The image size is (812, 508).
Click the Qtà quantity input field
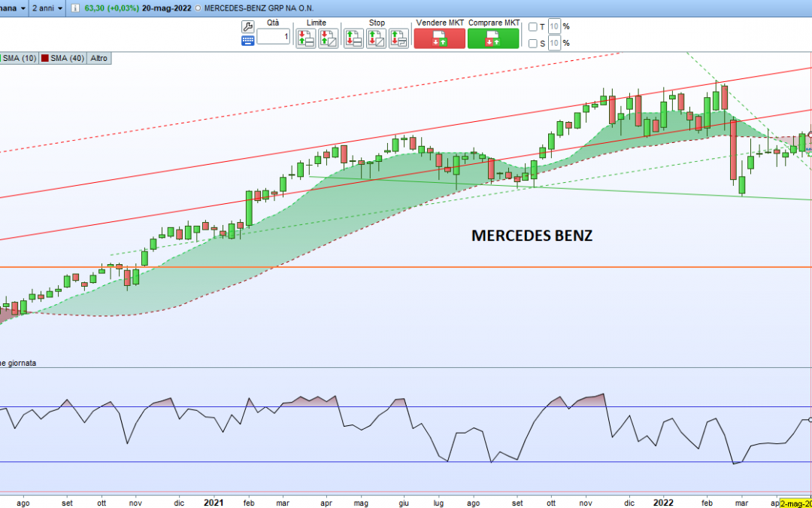(x=274, y=36)
